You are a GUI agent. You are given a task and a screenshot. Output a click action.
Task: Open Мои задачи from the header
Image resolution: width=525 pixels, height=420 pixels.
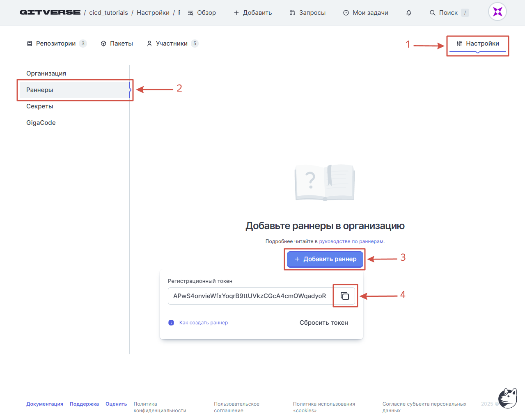[x=365, y=13]
